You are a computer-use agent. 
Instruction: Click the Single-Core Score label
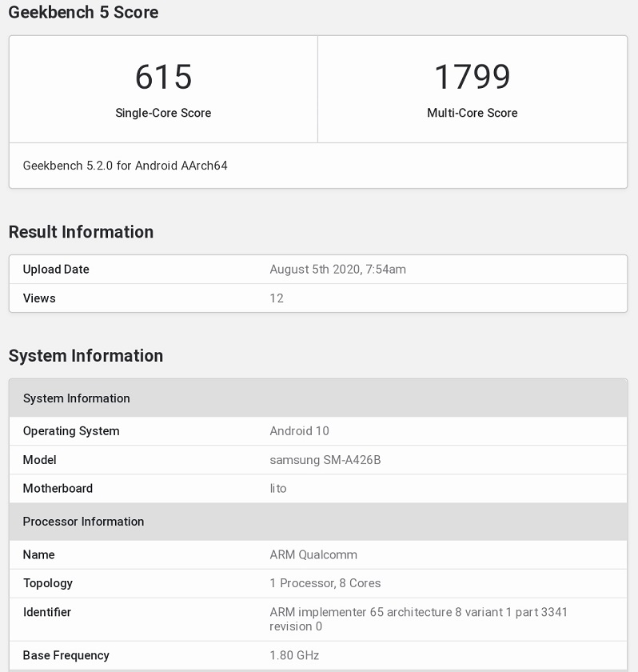163,113
